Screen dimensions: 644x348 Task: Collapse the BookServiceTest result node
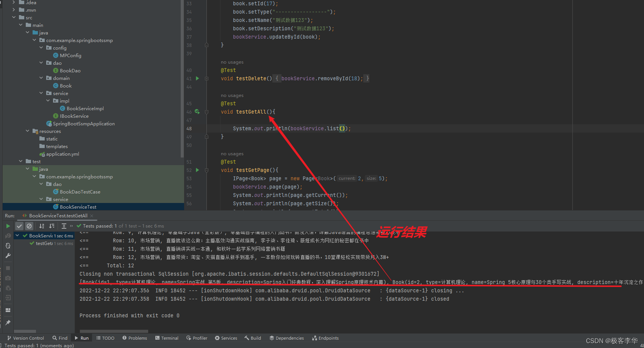pyautogui.click(x=17, y=236)
